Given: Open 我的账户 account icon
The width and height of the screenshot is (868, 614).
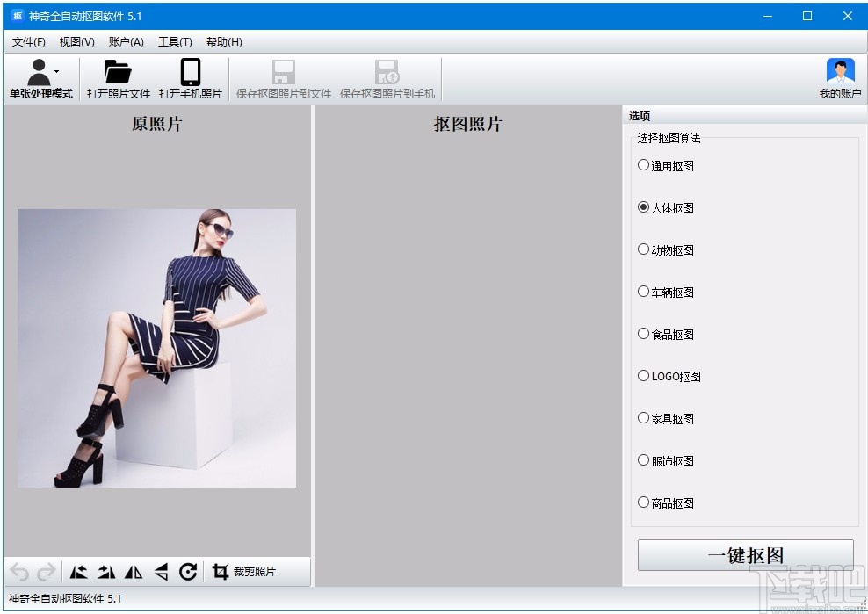Looking at the screenshot, I should pyautogui.click(x=840, y=73).
